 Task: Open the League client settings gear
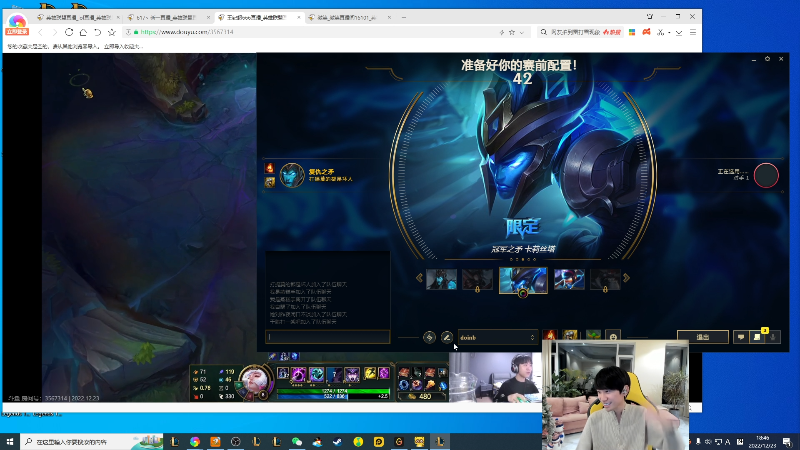[767, 59]
